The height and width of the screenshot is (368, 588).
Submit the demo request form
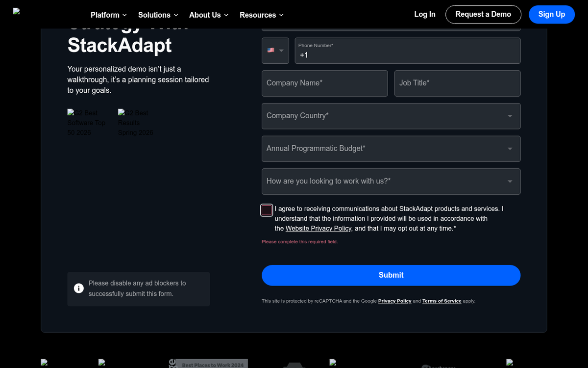point(391,275)
